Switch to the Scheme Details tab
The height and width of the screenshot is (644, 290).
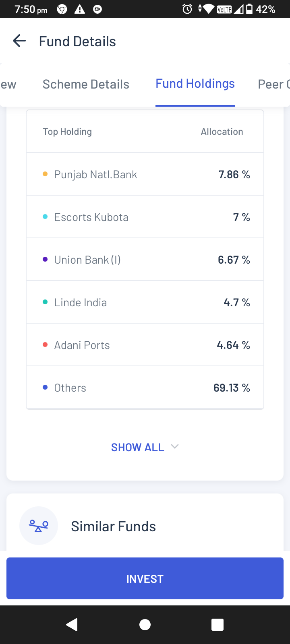(x=86, y=84)
